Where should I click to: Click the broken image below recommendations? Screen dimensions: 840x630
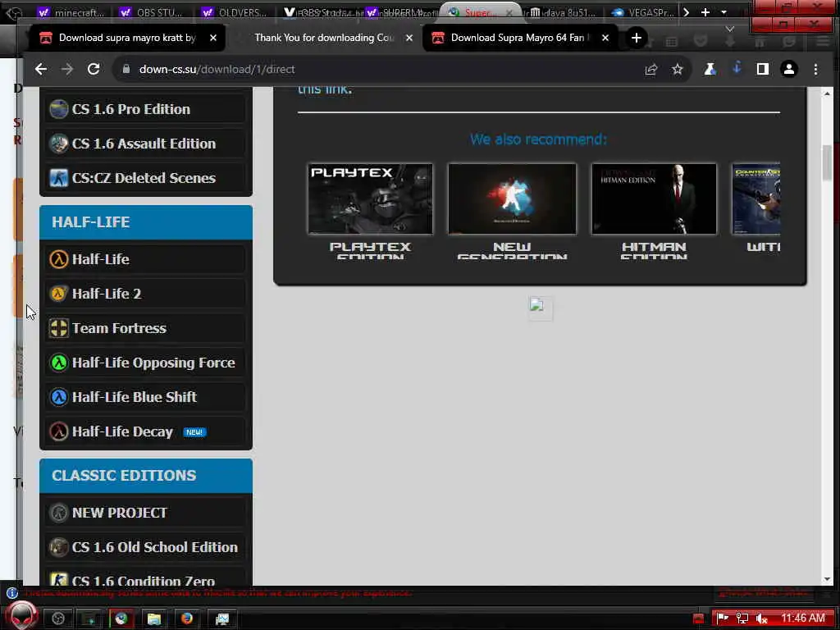(540, 308)
